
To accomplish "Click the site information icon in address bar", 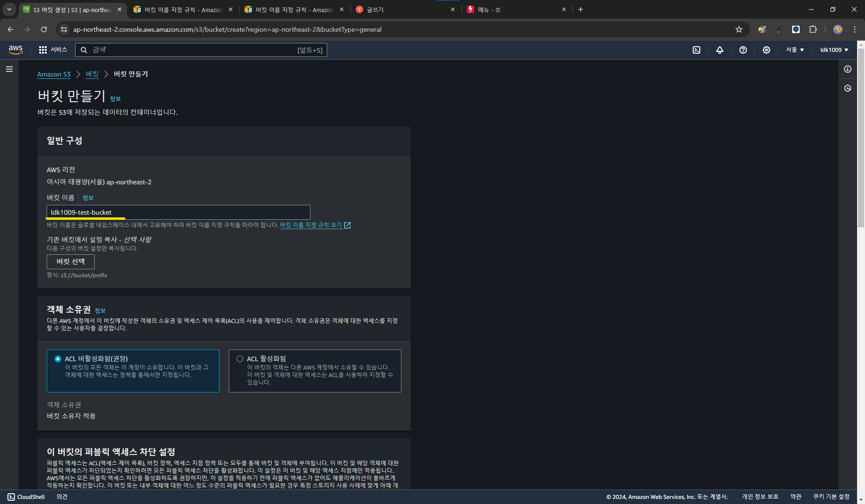I will coord(64,29).
